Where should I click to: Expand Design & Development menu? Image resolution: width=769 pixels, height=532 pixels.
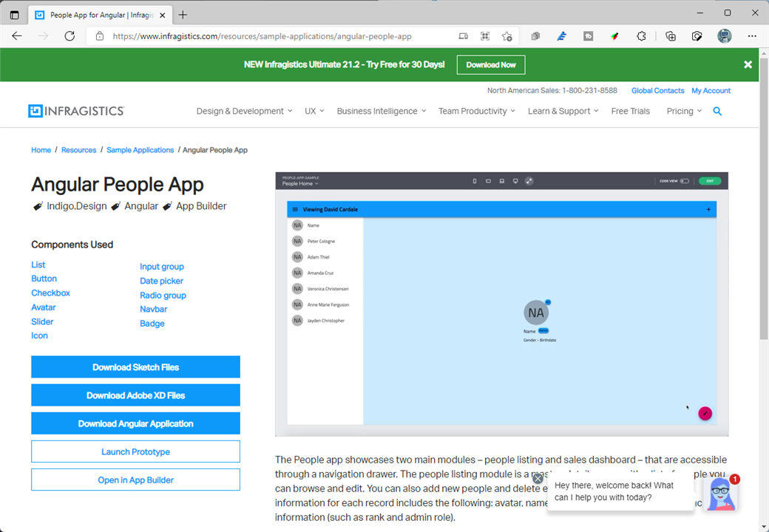244,111
